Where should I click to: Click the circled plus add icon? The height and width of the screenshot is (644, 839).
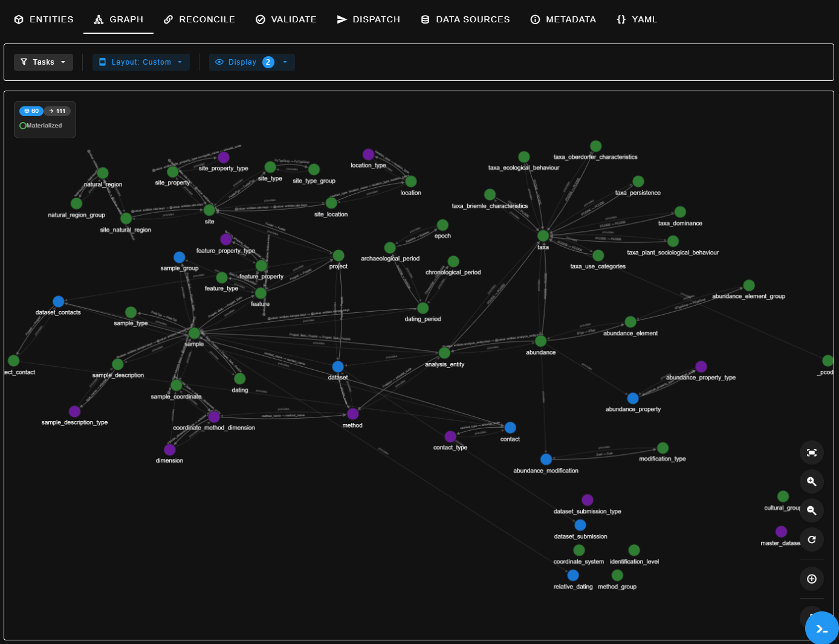pos(811,579)
